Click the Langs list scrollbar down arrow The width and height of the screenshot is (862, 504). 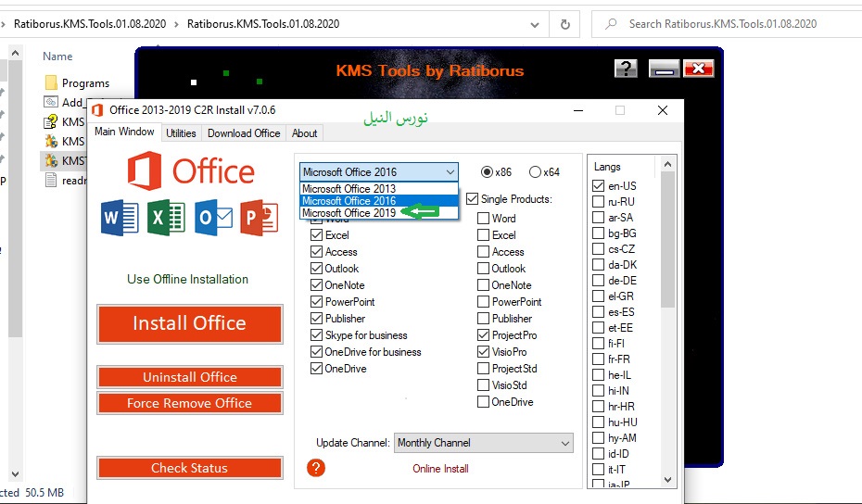(667, 479)
